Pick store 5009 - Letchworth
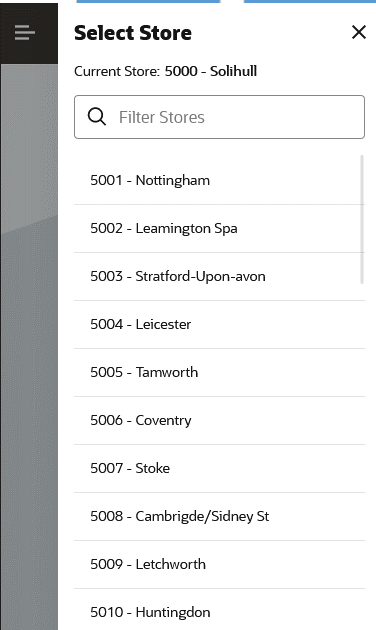This screenshot has height=630, width=376. pos(219,565)
